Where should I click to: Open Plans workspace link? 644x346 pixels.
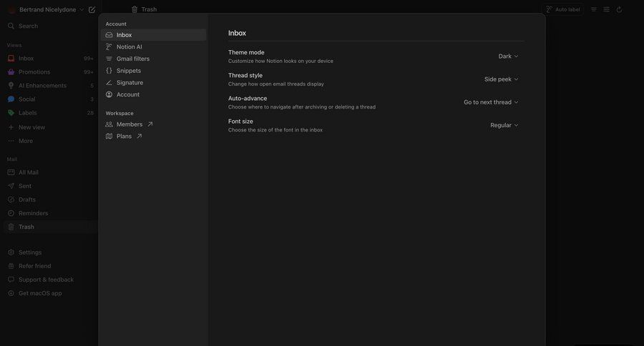tap(124, 136)
